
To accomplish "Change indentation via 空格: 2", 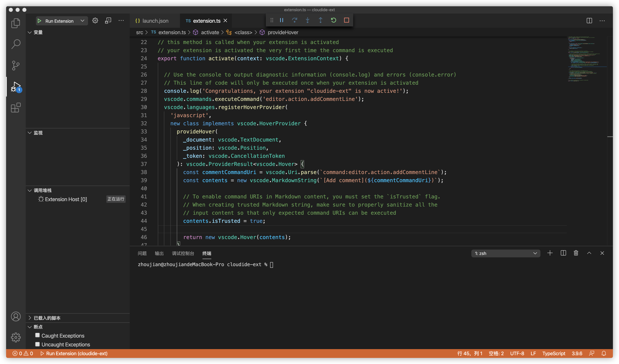I will pos(496,354).
